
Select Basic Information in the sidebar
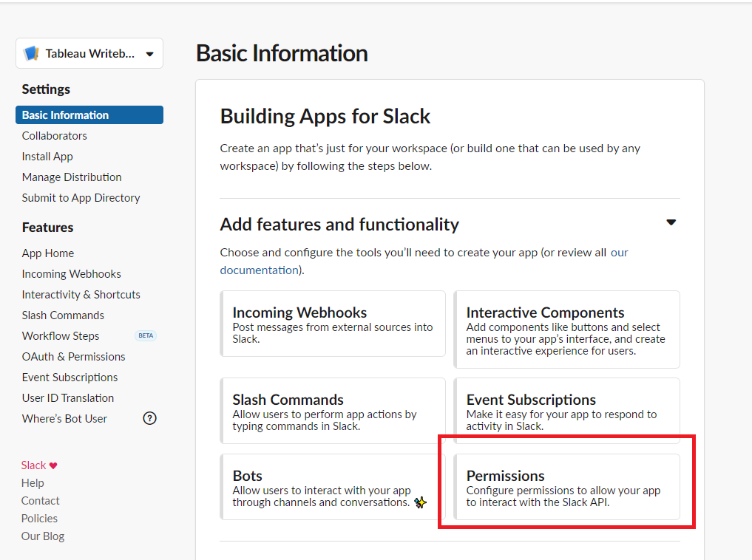(x=89, y=115)
